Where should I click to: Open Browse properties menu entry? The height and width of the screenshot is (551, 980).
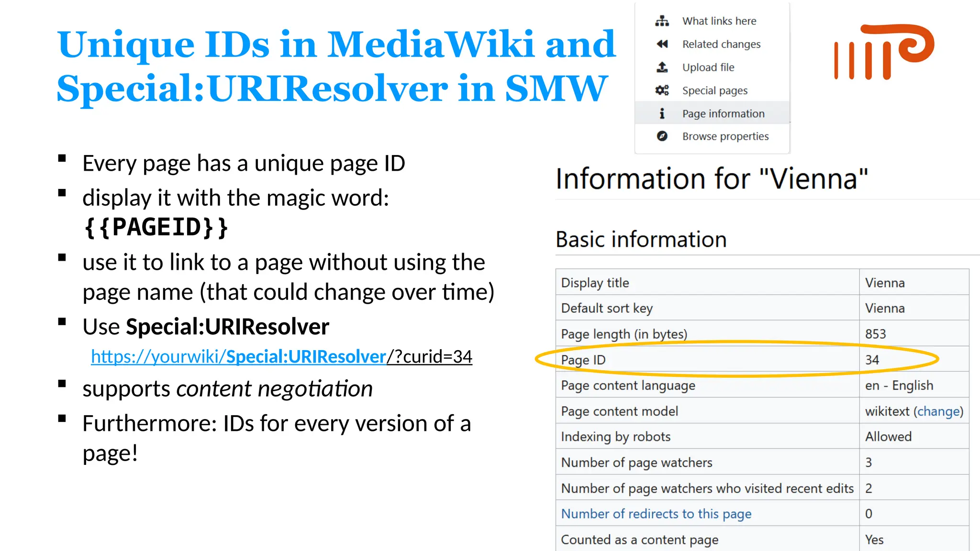coord(712,136)
